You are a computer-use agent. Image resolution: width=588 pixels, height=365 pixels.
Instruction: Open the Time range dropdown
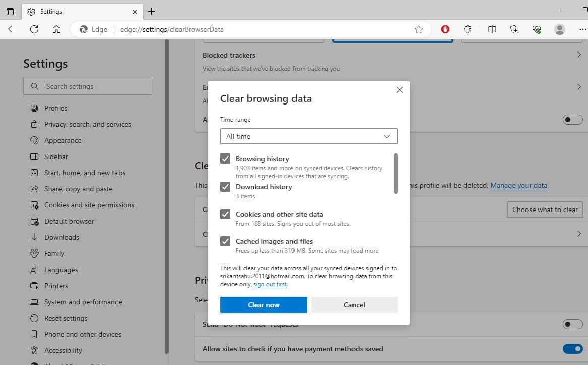click(x=309, y=136)
